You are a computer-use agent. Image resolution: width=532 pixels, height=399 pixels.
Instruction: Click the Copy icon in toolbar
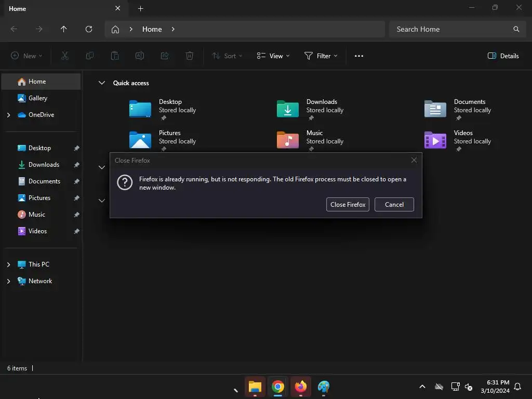pyautogui.click(x=89, y=56)
